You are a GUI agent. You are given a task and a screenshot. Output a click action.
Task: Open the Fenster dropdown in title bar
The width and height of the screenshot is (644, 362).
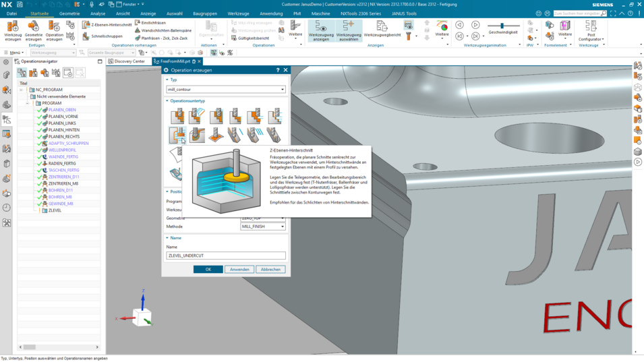pos(129,4)
